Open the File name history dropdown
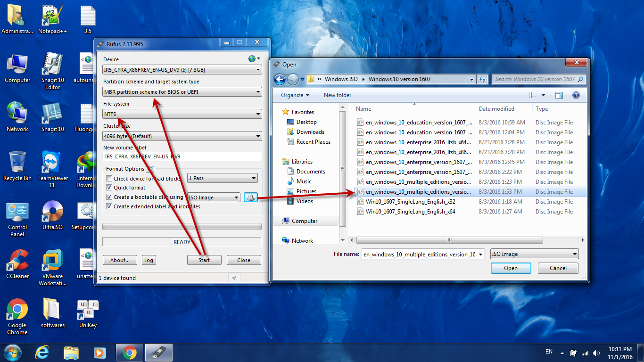Image resolution: width=644 pixels, height=362 pixels. pyautogui.click(x=480, y=255)
